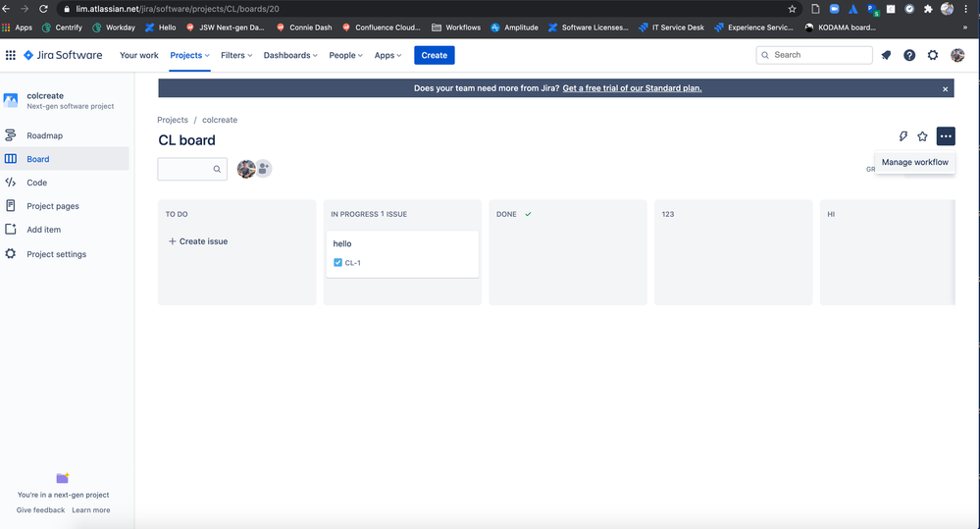Open the app switcher grid icon
Viewport: 980px width, 529px height.
(x=11, y=55)
